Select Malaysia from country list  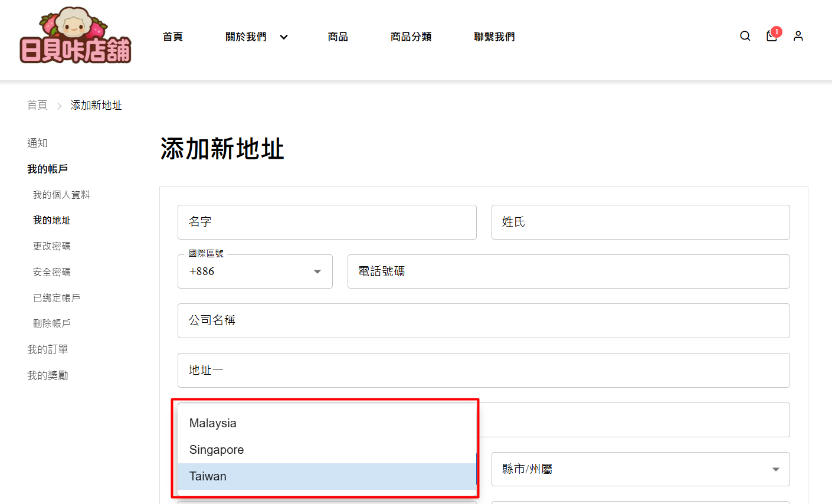click(x=213, y=423)
